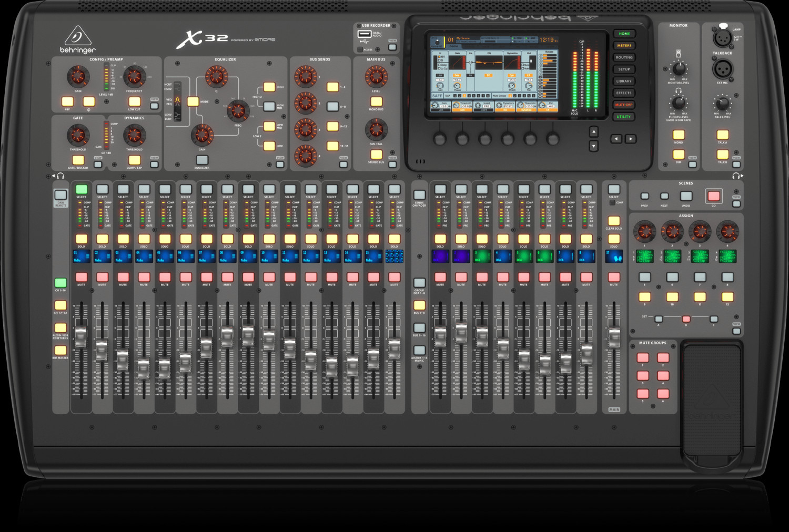Screen dimensions: 789x532
Task: Open the METERS screen
Action: [624, 46]
